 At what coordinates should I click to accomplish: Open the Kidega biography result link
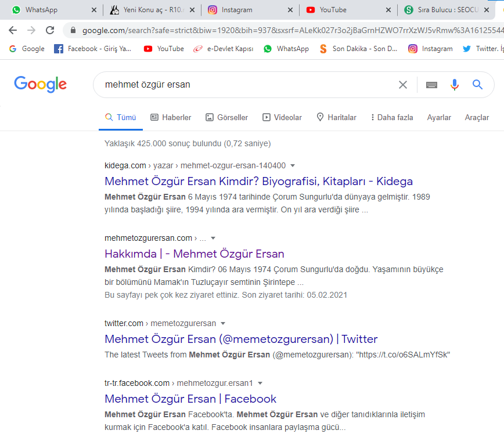click(x=259, y=182)
